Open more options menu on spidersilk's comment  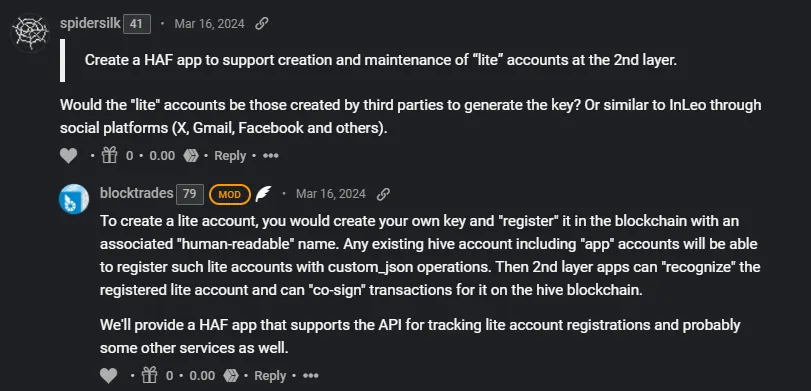click(271, 156)
